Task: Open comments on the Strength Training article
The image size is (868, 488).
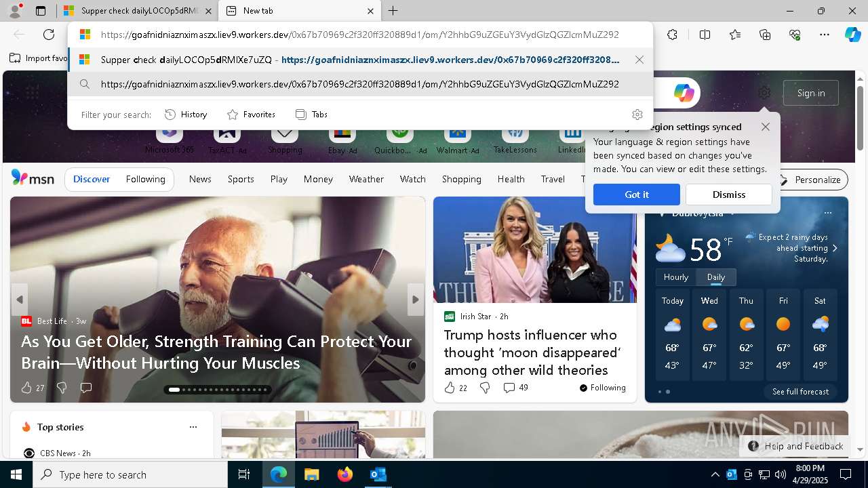Action: tap(86, 388)
